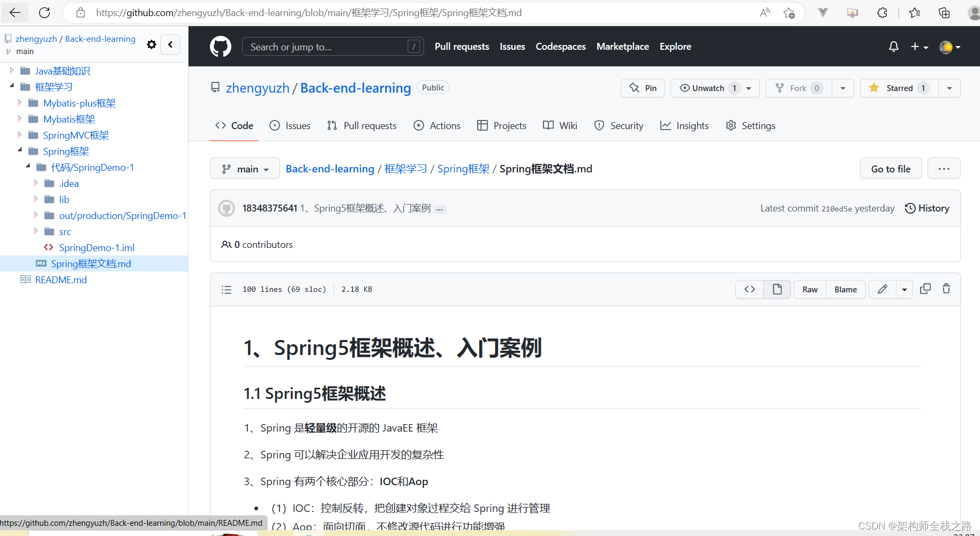Copy raw file contents icon
The image size is (980, 536).
point(925,289)
